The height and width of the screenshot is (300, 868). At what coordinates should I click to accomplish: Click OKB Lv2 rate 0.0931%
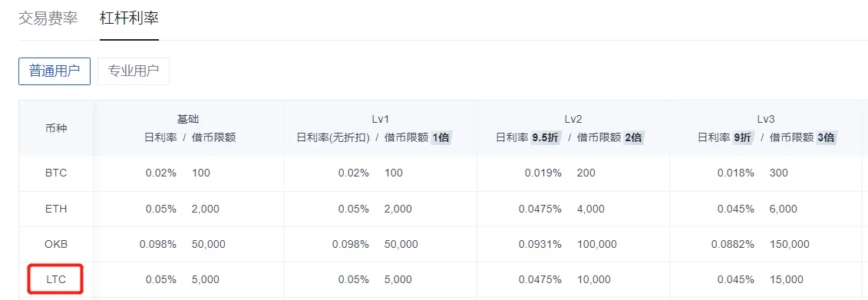(x=540, y=244)
